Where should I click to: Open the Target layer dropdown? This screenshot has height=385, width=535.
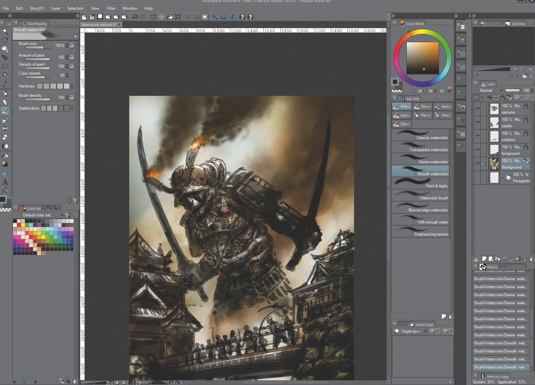(x=410, y=331)
